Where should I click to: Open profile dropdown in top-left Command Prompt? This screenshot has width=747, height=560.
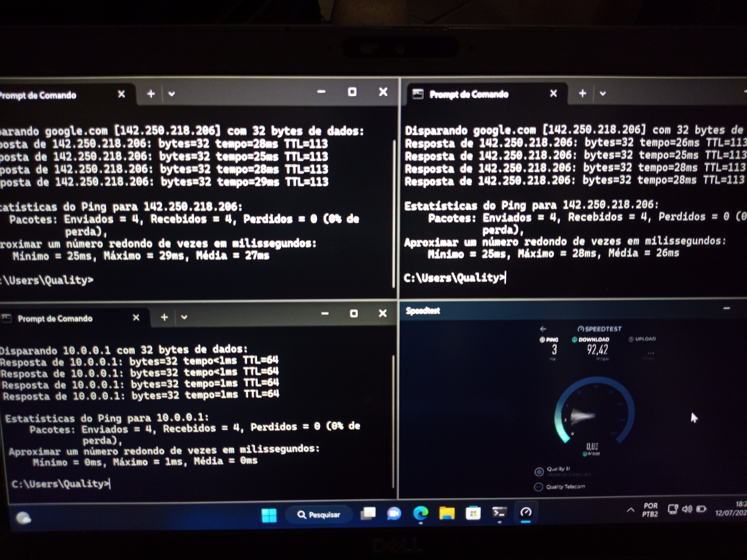tap(172, 94)
